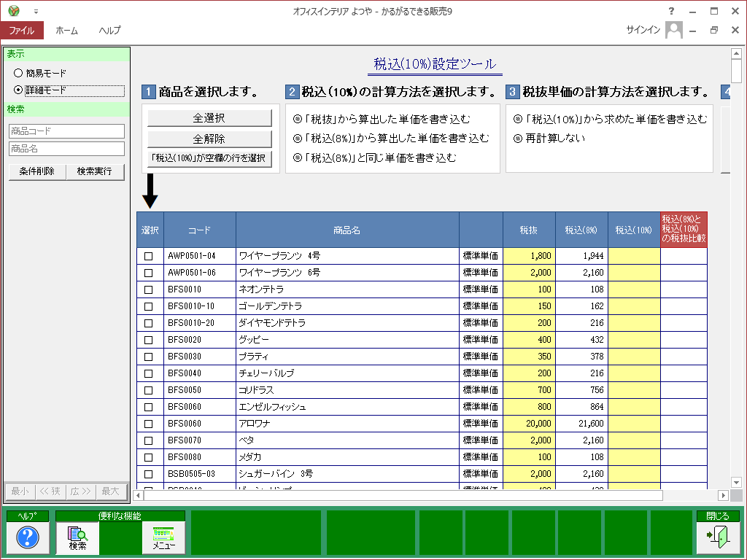Click the 全解除 button

pyautogui.click(x=209, y=139)
